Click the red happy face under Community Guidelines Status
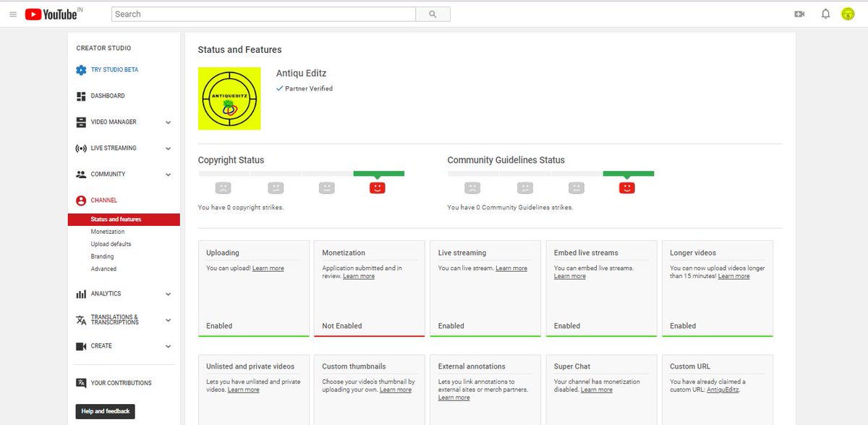Screen dimensions: 868x425 pyautogui.click(x=627, y=188)
